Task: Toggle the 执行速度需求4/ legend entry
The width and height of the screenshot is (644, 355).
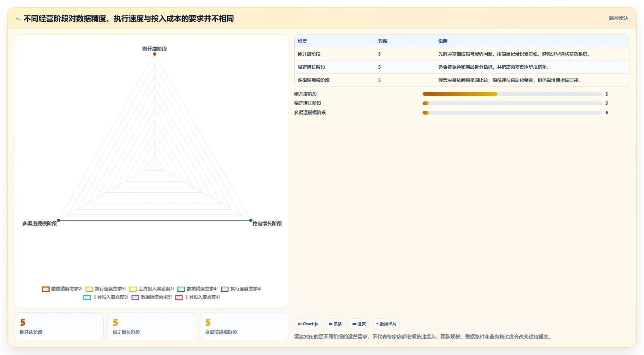Action: point(241,289)
